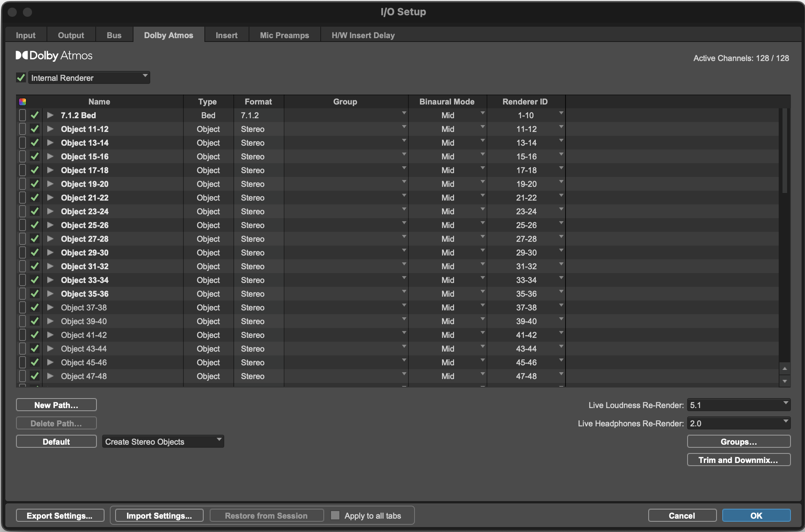Open Renderer ID dropdown for Object 45-46
The image size is (805, 532).
click(561, 360)
